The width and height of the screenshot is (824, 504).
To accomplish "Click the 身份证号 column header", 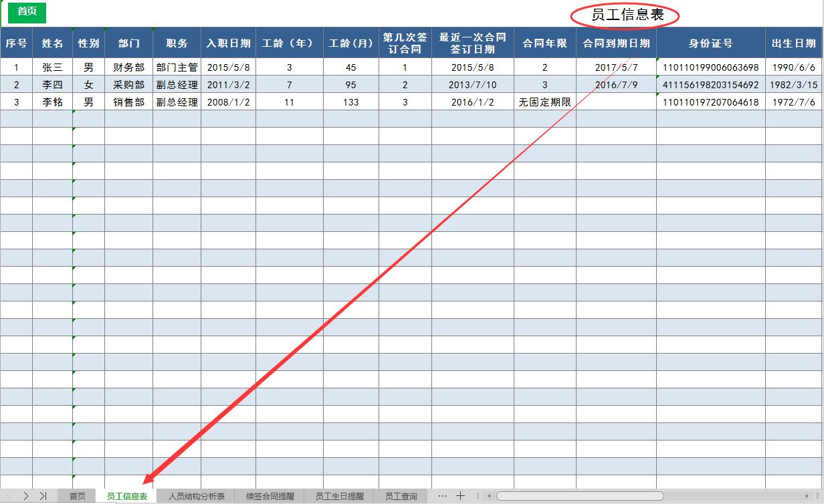I will (x=710, y=43).
